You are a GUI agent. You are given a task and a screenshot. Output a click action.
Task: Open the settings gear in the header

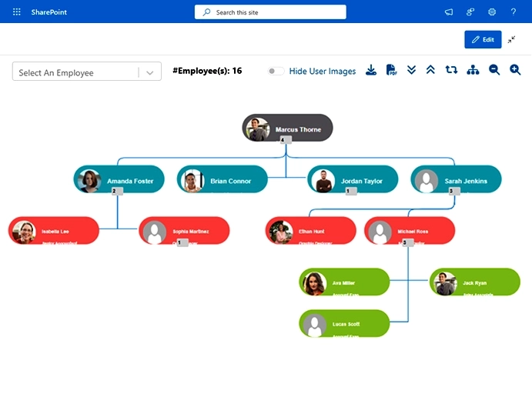(x=492, y=12)
